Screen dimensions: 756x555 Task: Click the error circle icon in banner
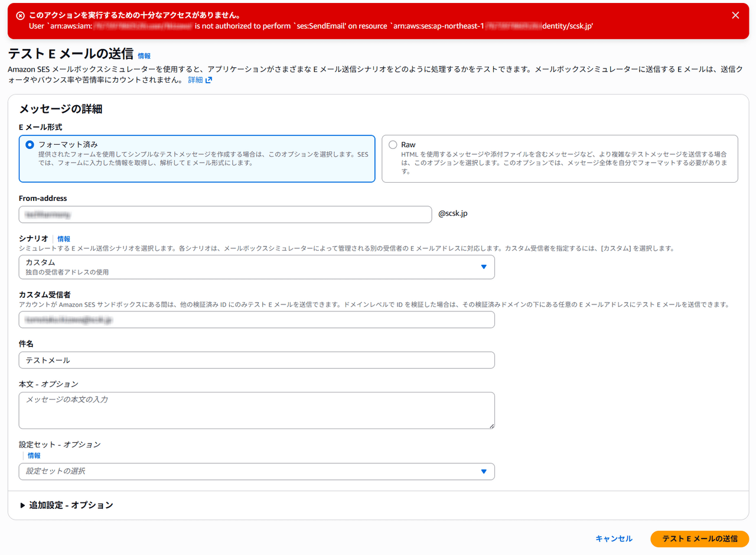pyautogui.click(x=20, y=15)
